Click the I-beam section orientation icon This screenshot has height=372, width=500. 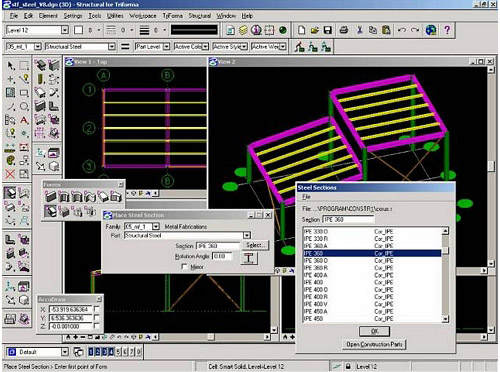tap(249, 258)
